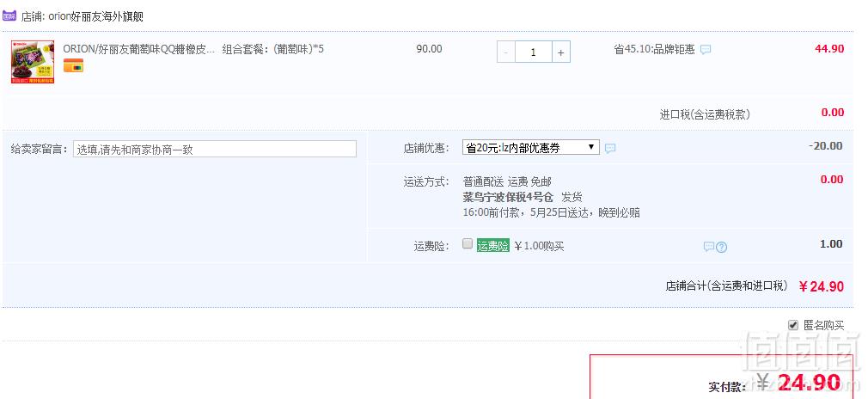Click the 进口税(含运费税款) label
The height and width of the screenshot is (399, 868).
705,114
